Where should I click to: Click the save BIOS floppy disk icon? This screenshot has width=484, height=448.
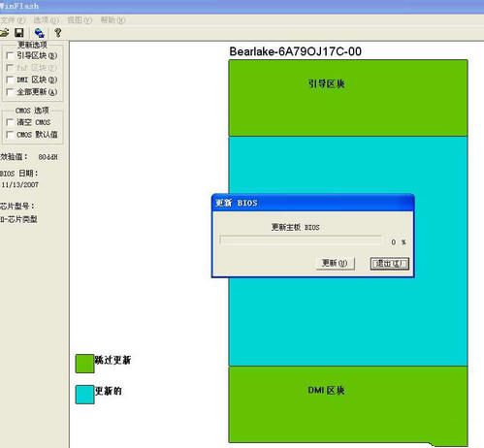(x=19, y=33)
